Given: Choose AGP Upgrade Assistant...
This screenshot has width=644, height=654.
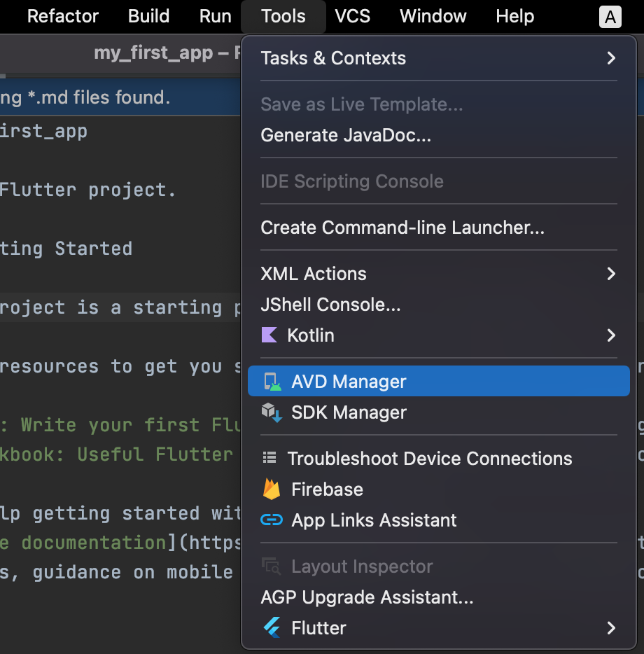Looking at the screenshot, I should pyautogui.click(x=439, y=597).
